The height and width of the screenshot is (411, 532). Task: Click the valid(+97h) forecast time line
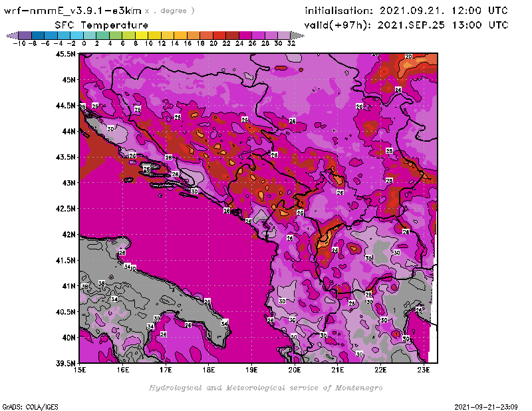pos(406,25)
